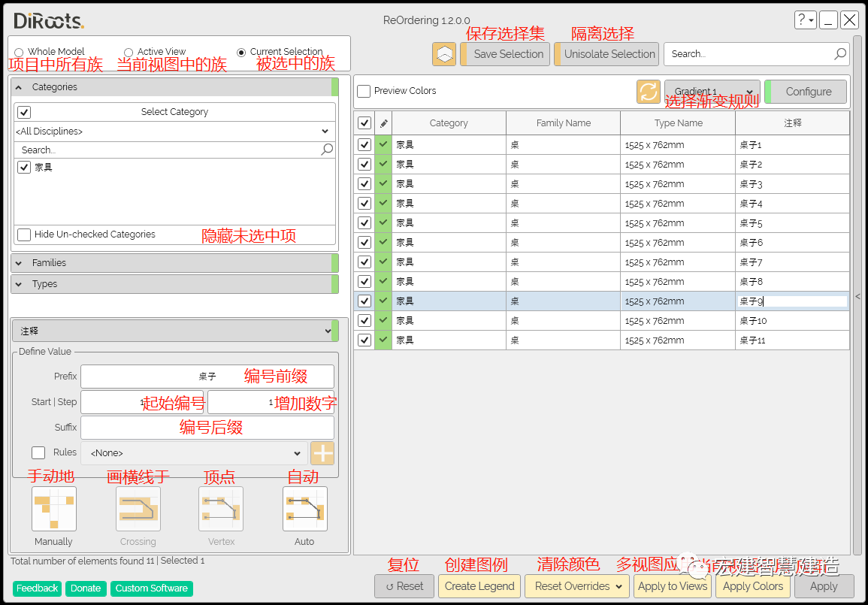Click the Reset button

click(x=404, y=587)
